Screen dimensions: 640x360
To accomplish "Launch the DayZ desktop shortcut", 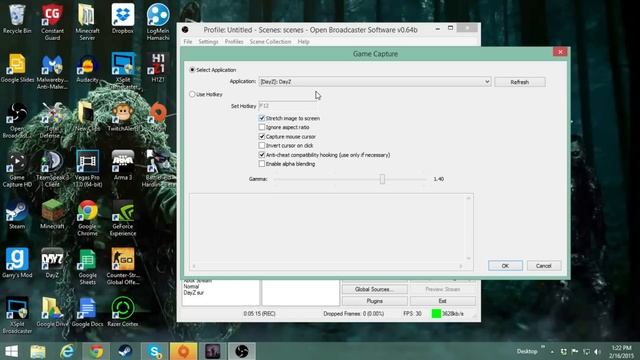I will pyautogui.click(x=52, y=263).
